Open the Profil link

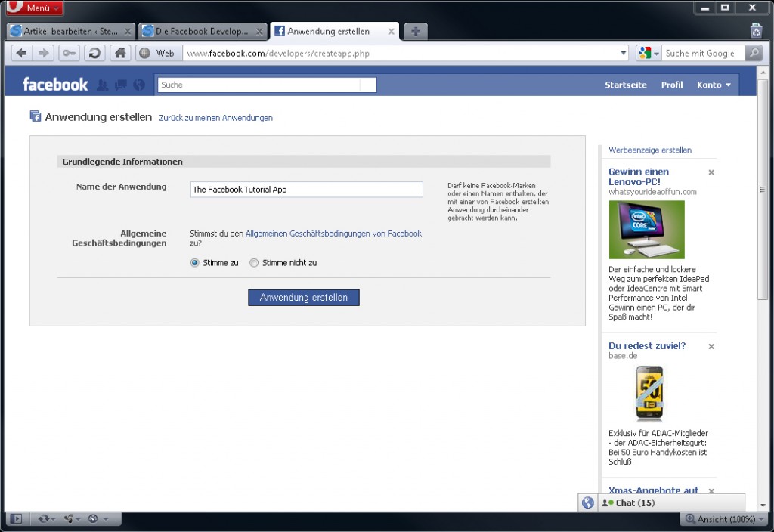pyautogui.click(x=672, y=85)
